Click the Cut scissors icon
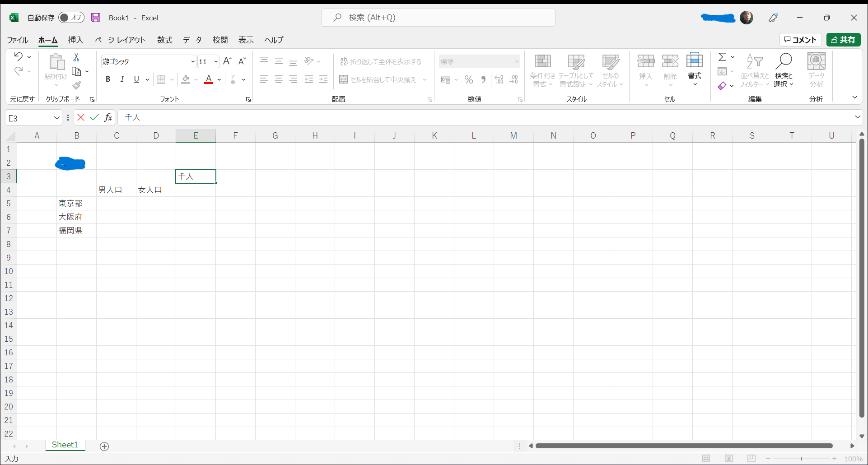Screen dimensions: 868x465 (76, 57)
